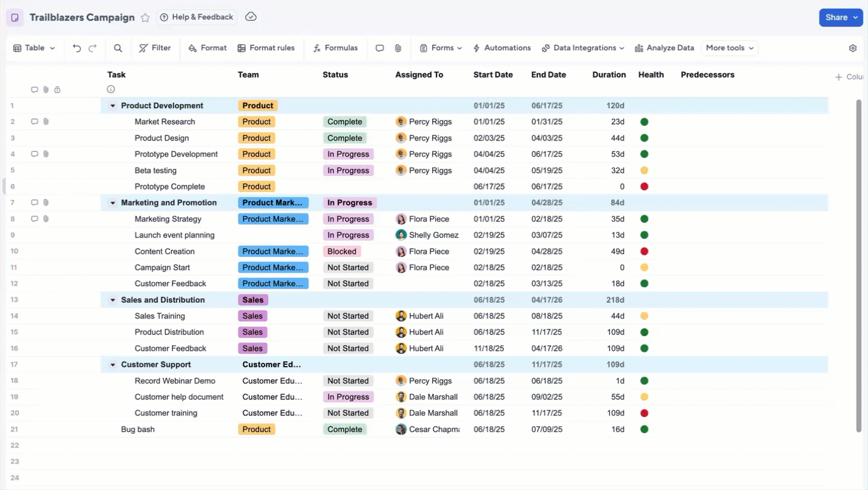Click the comment icon on the Marketing Strategy row

pyautogui.click(x=35, y=219)
